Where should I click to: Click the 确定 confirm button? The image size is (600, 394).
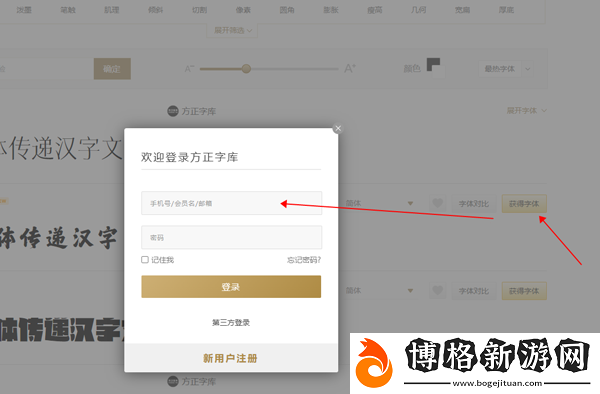112,69
